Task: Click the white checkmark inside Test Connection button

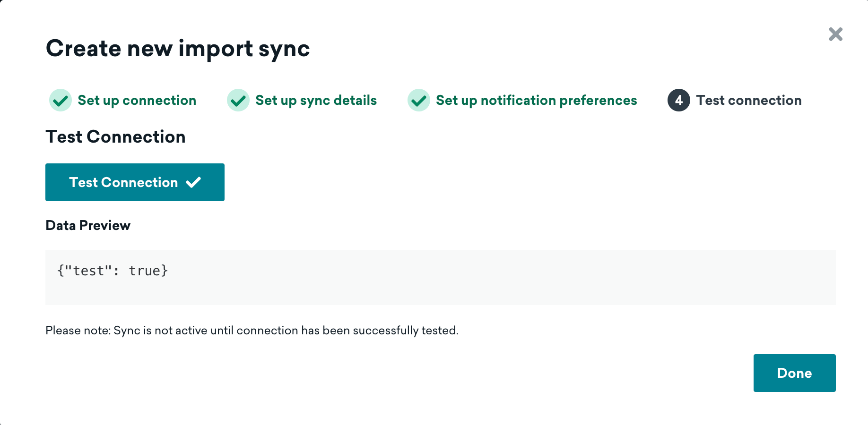Action: pos(193,182)
